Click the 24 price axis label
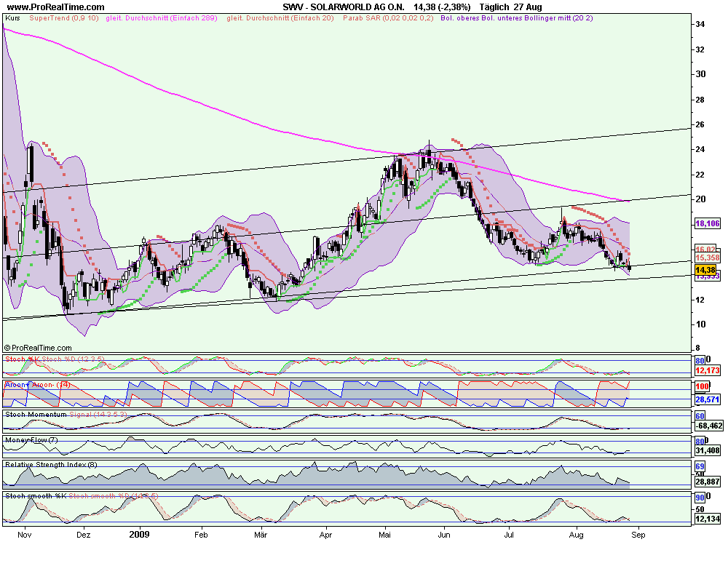This screenshot has width=728, height=582. [700, 149]
